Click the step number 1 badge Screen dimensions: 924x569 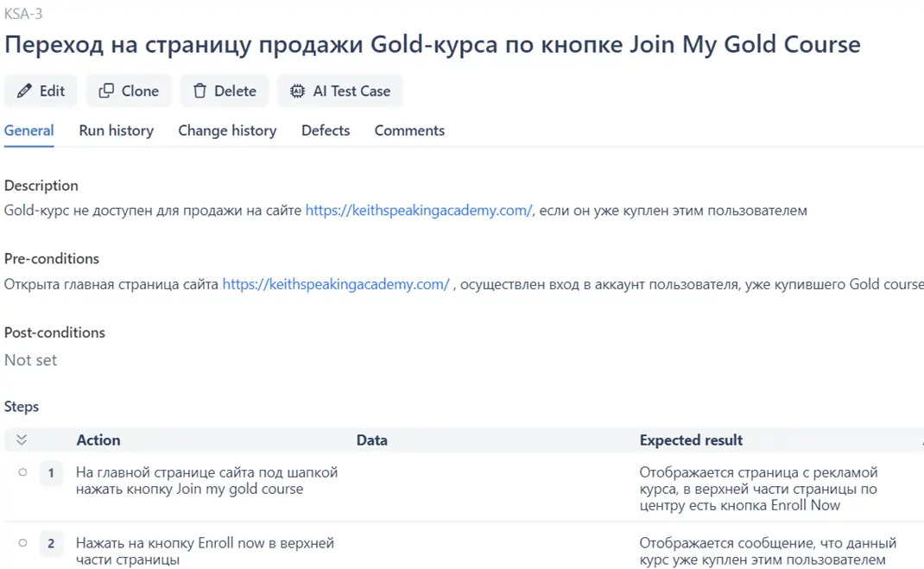click(x=51, y=473)
